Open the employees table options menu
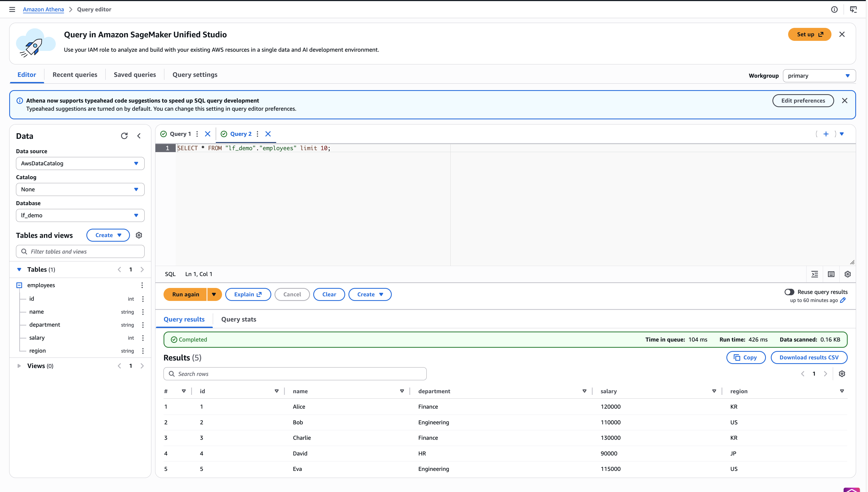868x492 pixels. point(142,285)
